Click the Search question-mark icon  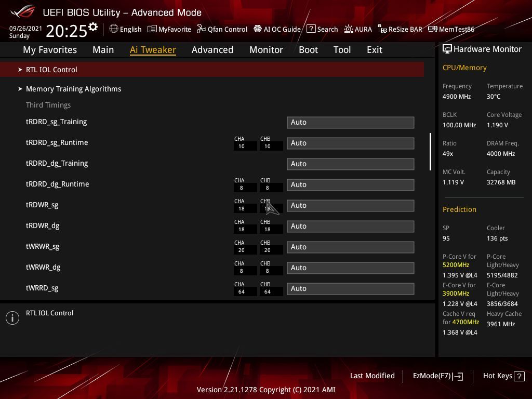tap(311, 29)
